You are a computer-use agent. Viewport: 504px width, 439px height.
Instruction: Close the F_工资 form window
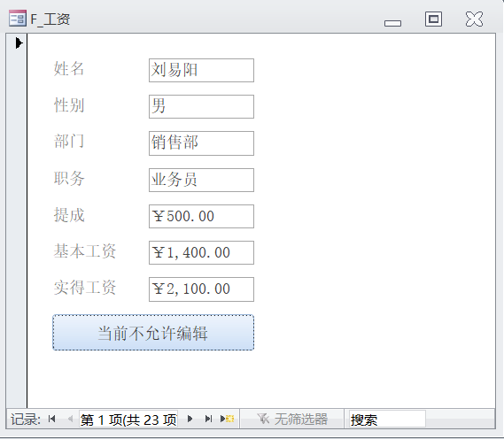pyautogui.click(x=474, y=19)
